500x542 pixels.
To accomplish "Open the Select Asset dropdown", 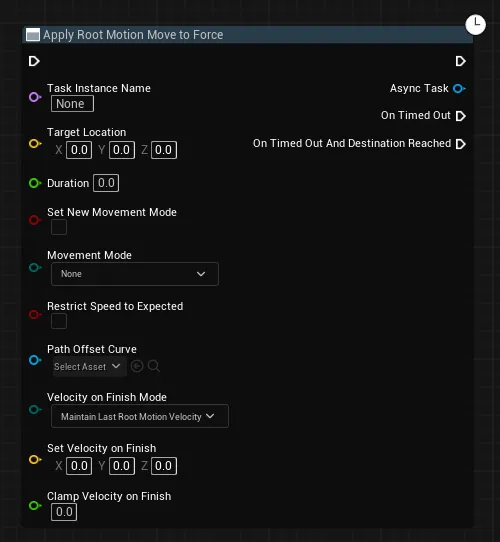I will [87, 366].
